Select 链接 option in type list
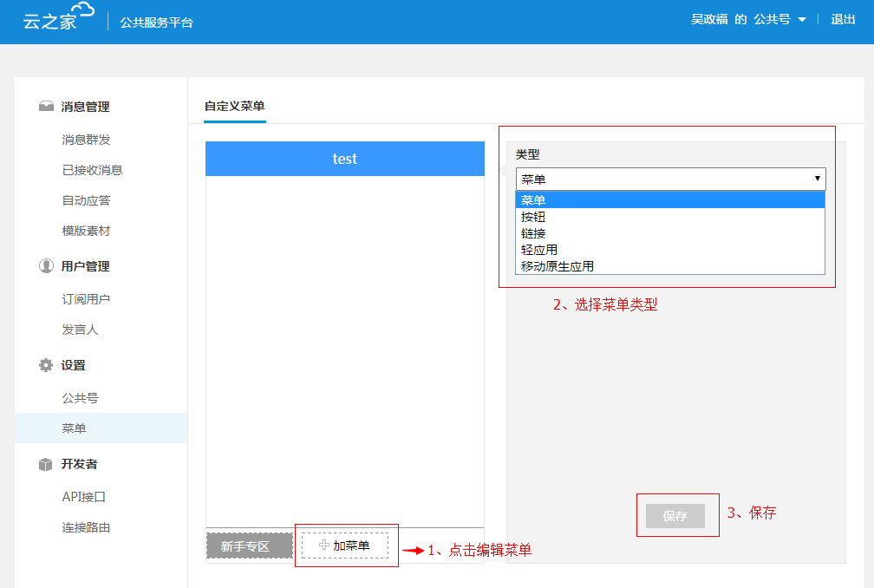The image size is (874, 588). (534, 233)
